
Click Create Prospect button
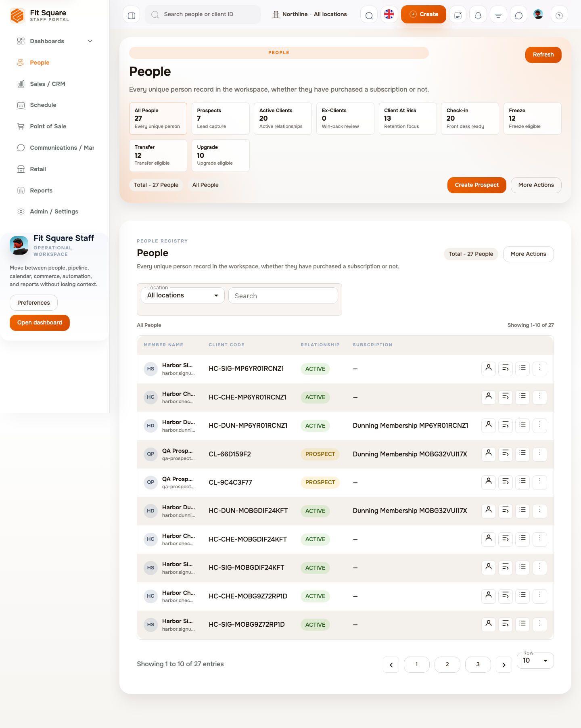coord(477,185)
